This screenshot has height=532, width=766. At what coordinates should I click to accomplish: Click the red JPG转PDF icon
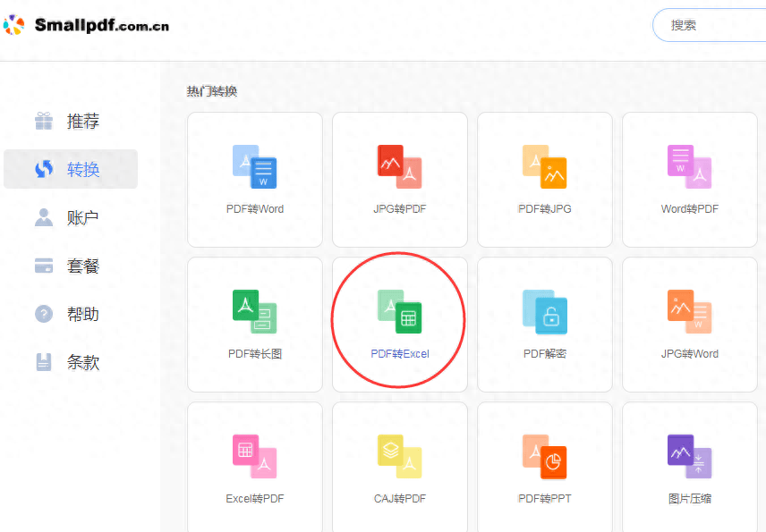(x=400, y=166)
